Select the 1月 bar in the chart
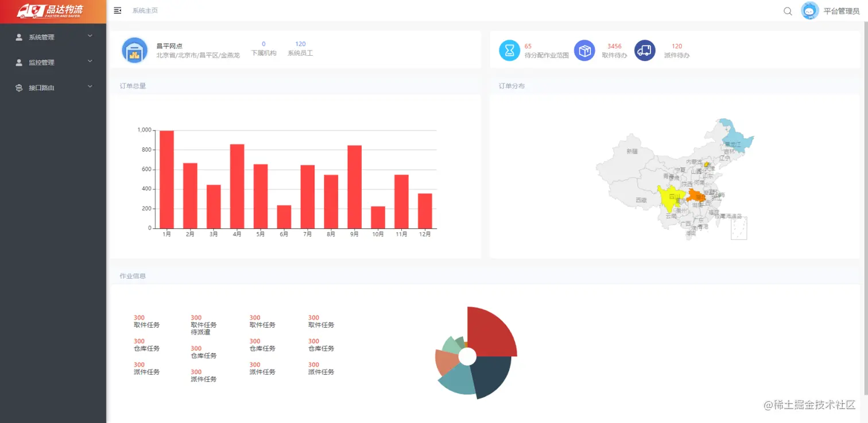Viewport: 868px width, 423px height. tap(166, 179)
